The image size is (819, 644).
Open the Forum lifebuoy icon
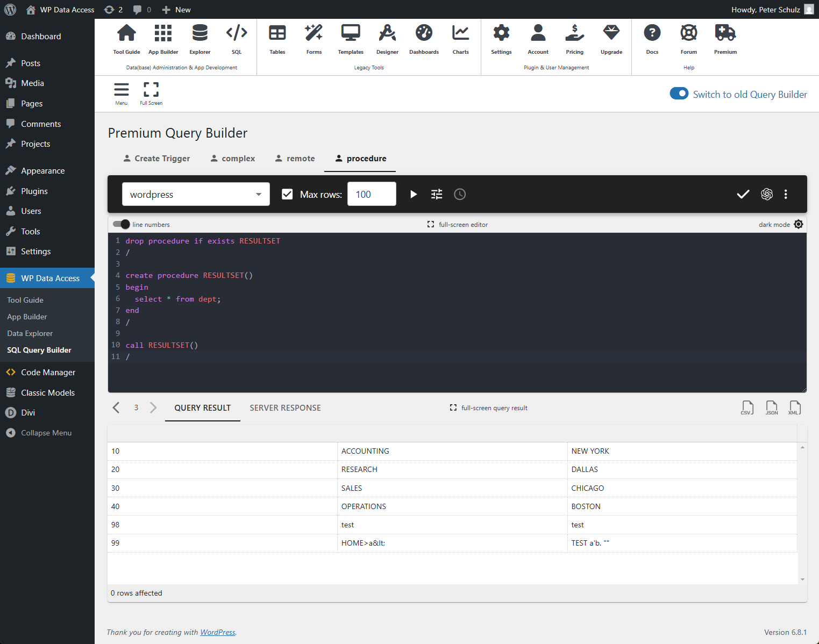point(689,33)
